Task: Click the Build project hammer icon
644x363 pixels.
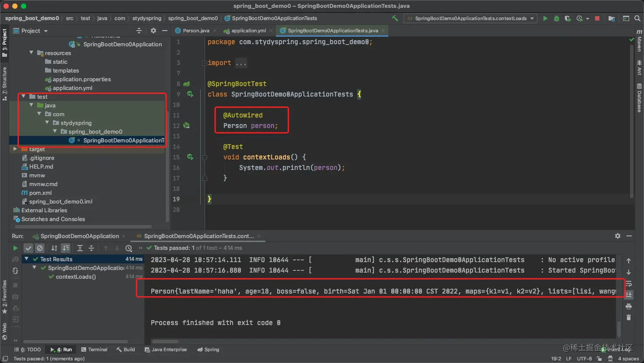Action: tap(395, 18)
